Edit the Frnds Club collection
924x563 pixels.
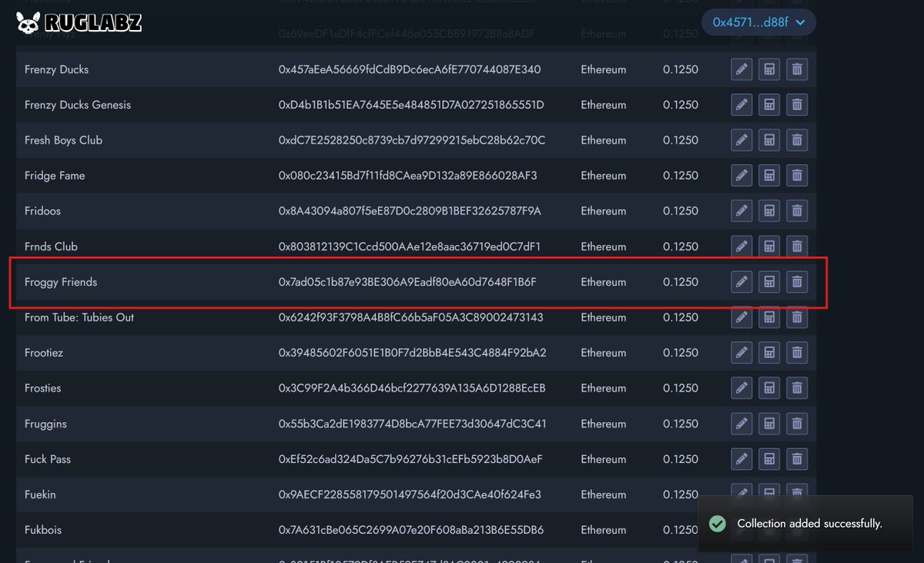pyautogui.click(x=741, y=246)
